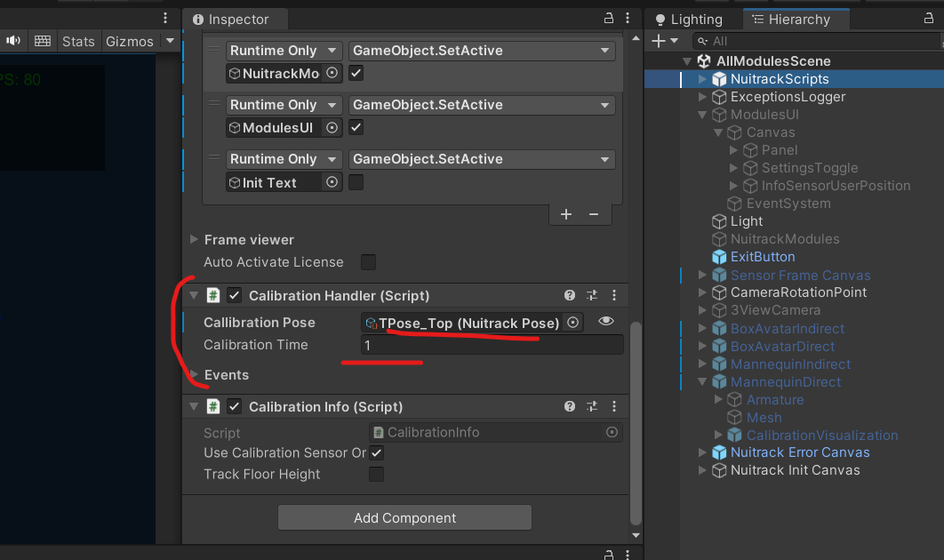Expand the Events foldout
This screenshot has height=560, width=944.
[x=196, y=375]
